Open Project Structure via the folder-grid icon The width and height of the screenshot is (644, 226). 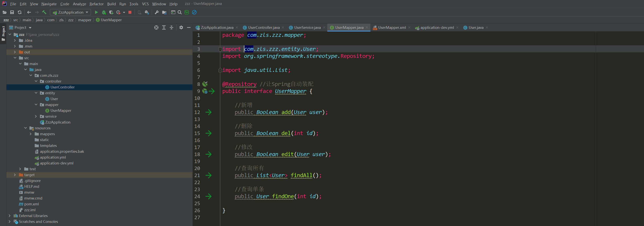click(164, 12)
